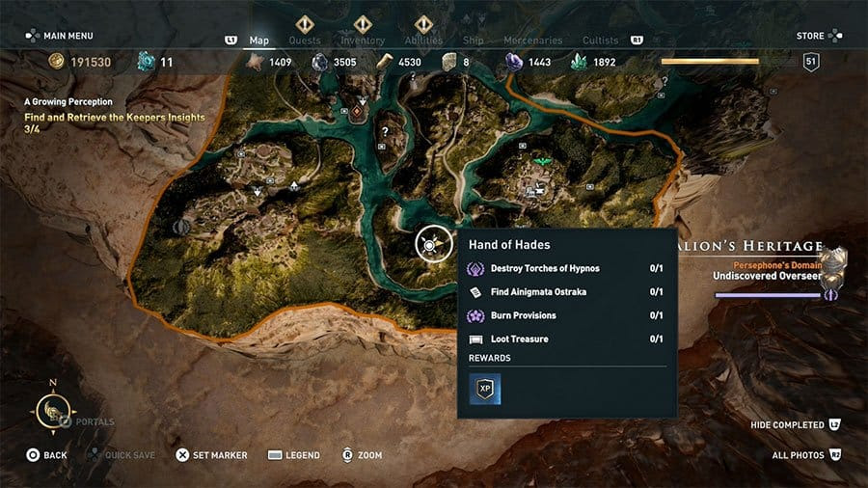The width and height of the screenshot is (868, 488).
Task: Switch to the Quests tab
Action: 305,41
